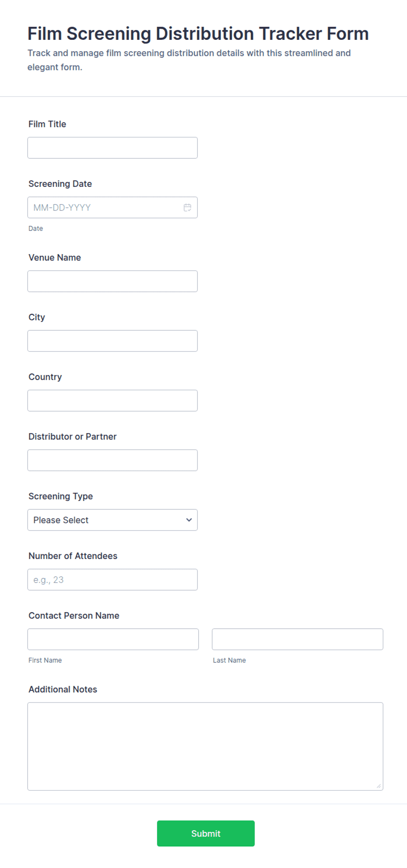Focus the Screening Date MM-DD-YYYY field
Viewport: 407px width, 868px height.
[x=112, y=207]
